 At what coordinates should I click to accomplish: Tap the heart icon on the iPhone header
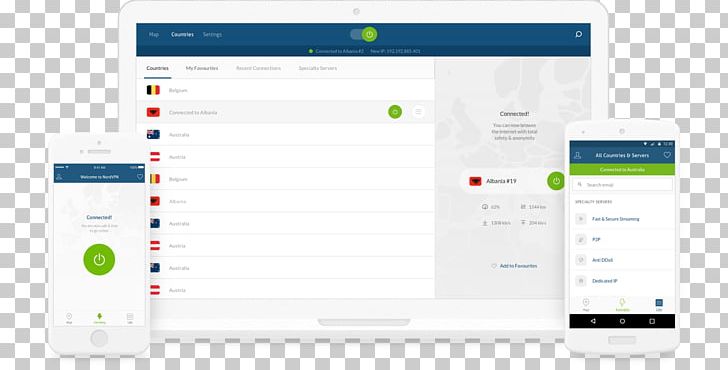click(140, 177)
